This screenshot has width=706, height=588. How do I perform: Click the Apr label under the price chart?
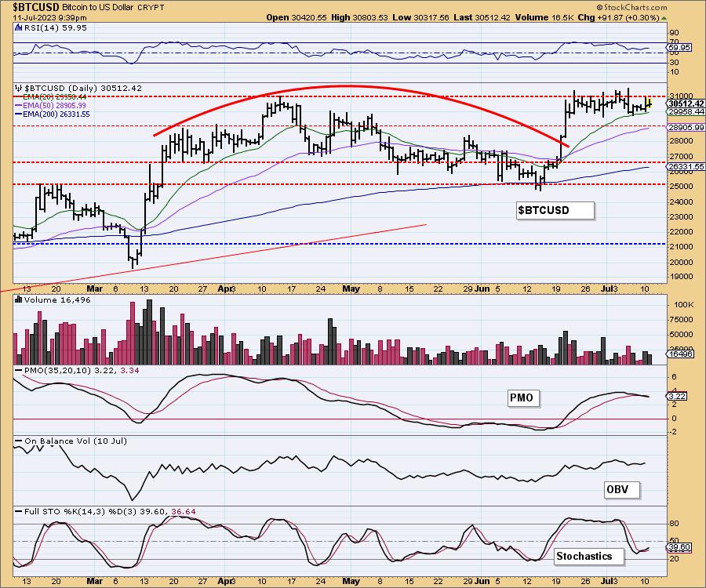tap(226, 289)
